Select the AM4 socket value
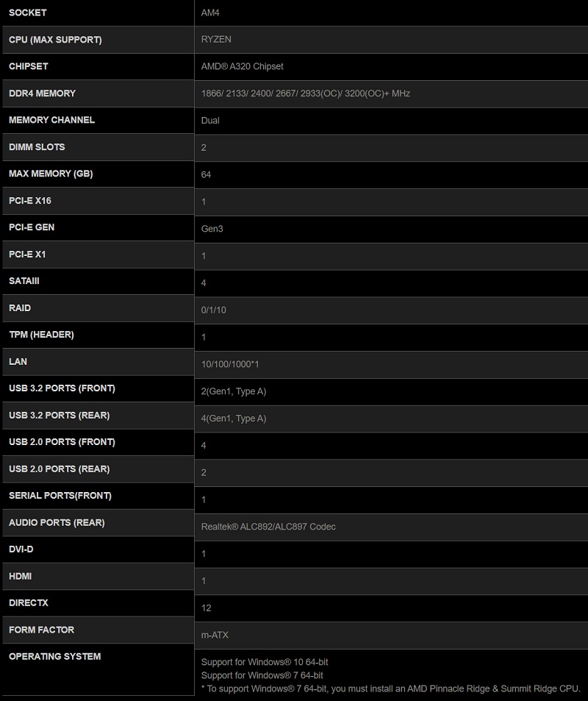 coord(211,13)
